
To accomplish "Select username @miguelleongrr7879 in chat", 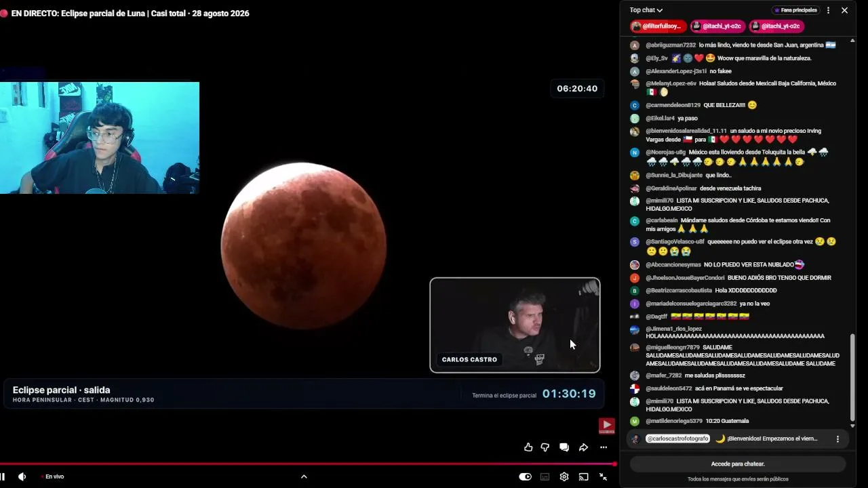I will (x=672, y=347).
